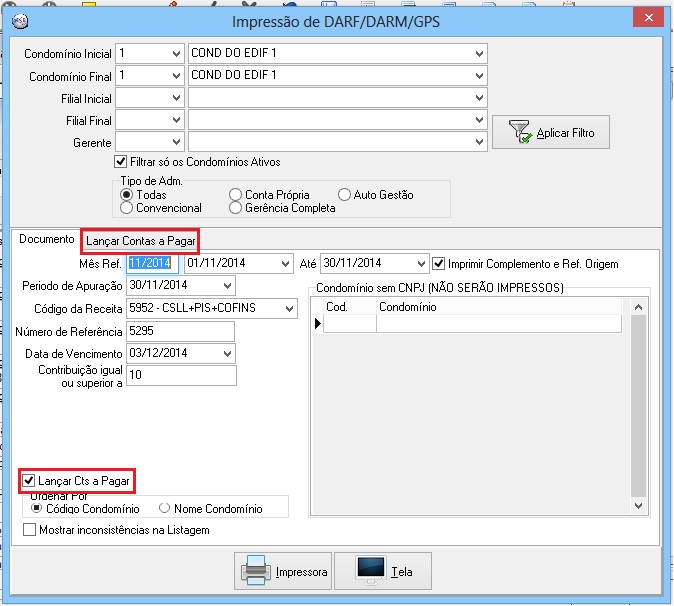Click the Aplicar Filtro button
The image size is (674, 606).
(551, 132)
